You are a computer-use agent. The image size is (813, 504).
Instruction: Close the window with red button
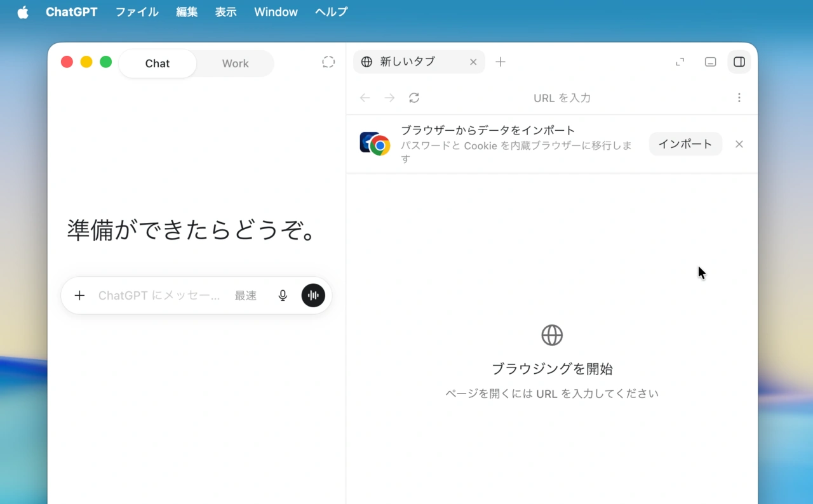[x=67, y=62]
